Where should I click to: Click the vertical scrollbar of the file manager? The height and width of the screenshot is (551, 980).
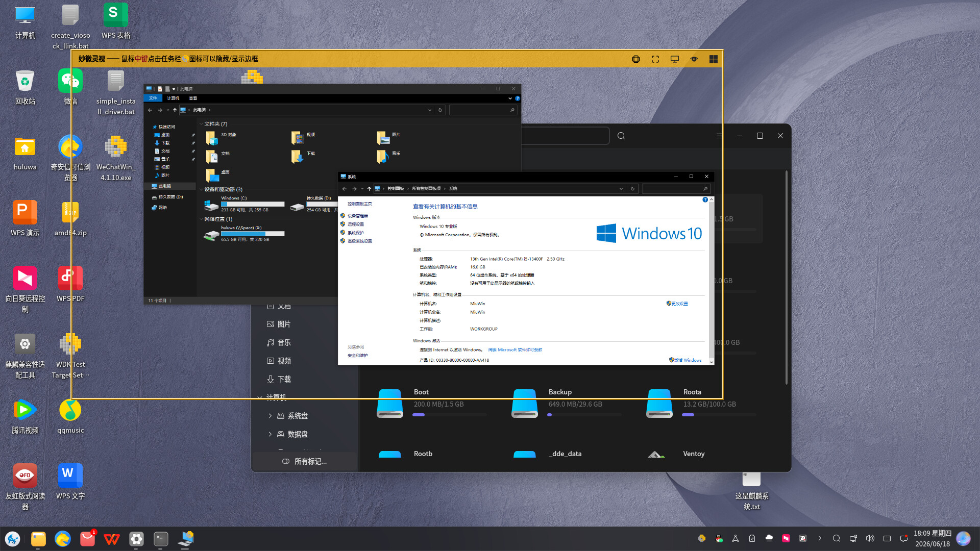(786, 278)
